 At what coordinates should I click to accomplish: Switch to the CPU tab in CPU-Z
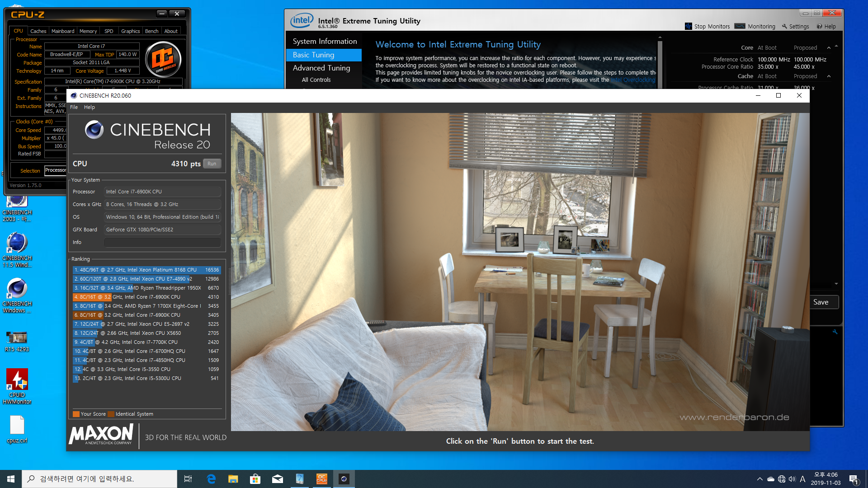point(18,31)
